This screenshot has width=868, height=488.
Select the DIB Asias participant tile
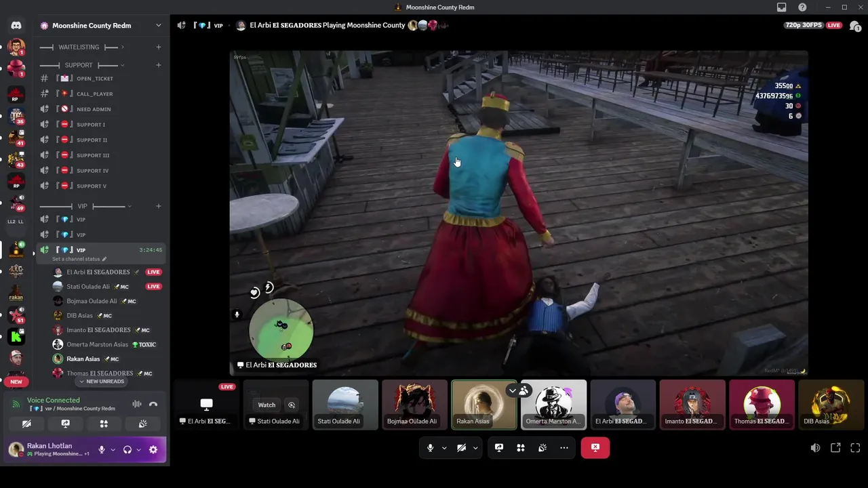(x=831, y=405)
